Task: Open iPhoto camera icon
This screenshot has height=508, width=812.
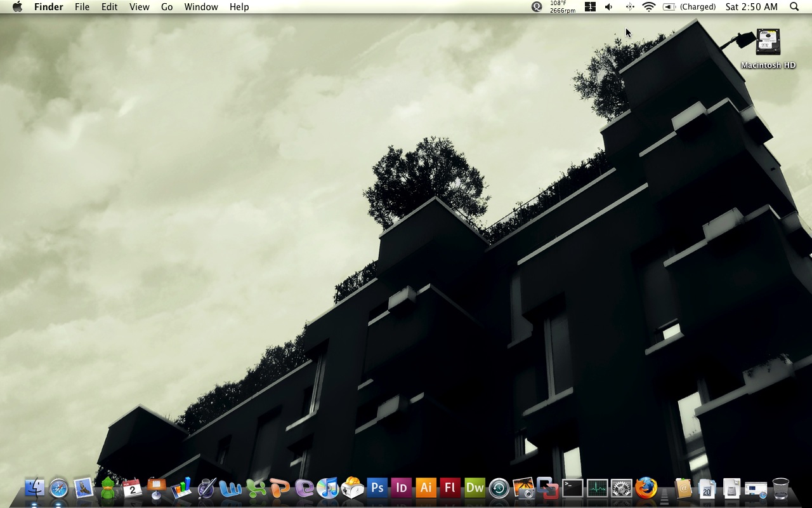Action: click(x=524, y=488)
